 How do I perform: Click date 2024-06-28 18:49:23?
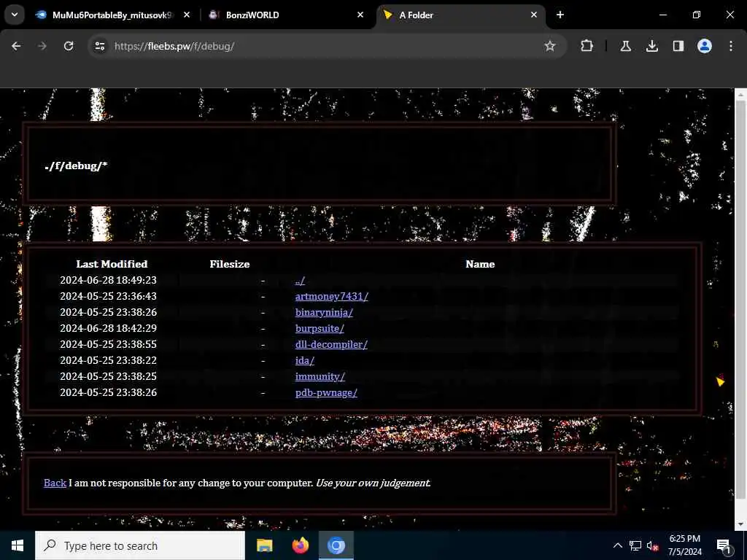click(x=108, y=280)
